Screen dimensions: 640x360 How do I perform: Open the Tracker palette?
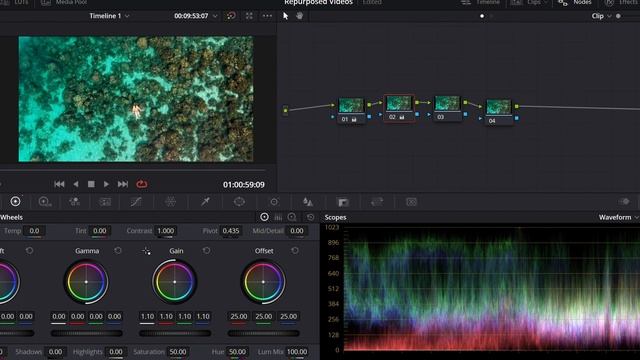[x=274, y=202]
